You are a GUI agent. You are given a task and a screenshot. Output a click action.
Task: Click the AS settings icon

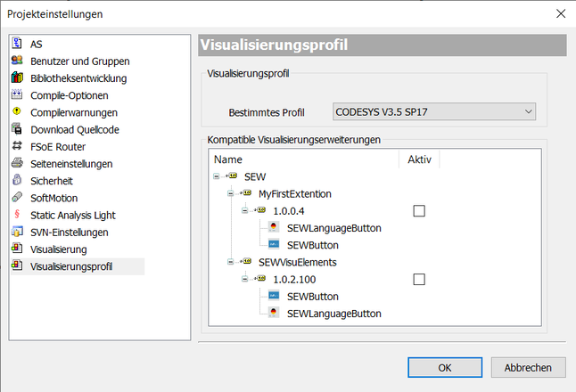(18, 44)
